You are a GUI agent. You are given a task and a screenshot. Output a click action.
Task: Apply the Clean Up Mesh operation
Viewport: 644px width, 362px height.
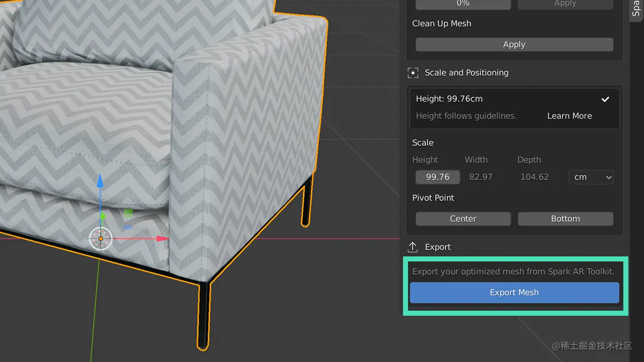pos(514,44)
